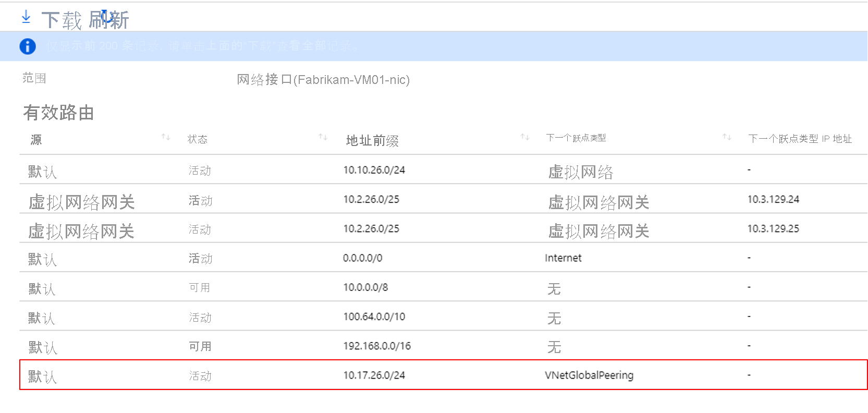Sort by 下一个跃点类型 column sort arrows
Image resolution: width=868 pixels, height=413 pixels.
pos(727,137)
